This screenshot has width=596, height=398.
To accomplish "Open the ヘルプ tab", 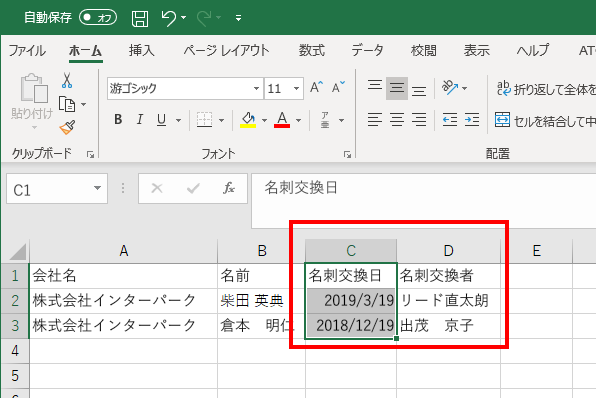I will pos(533,50).
